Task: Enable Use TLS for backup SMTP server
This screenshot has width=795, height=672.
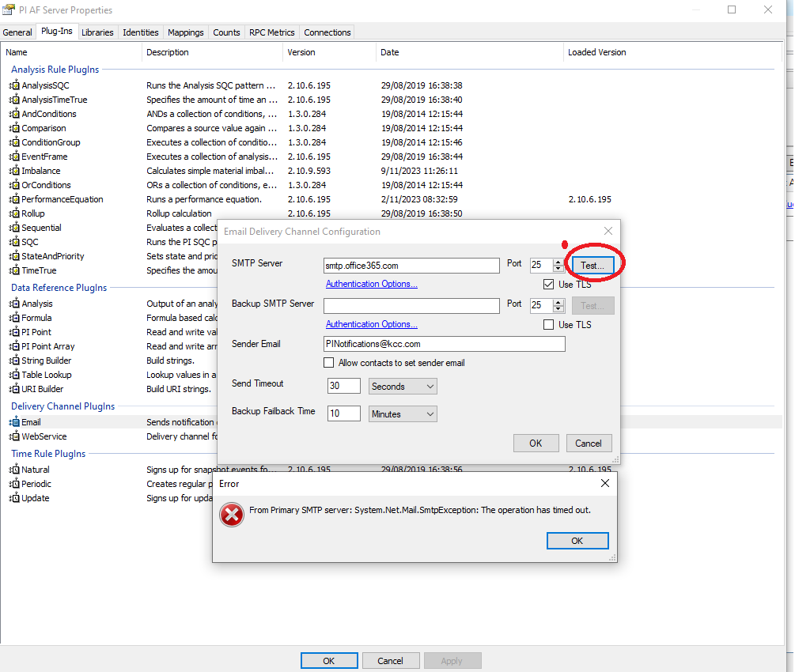Action: coord(548,324)
